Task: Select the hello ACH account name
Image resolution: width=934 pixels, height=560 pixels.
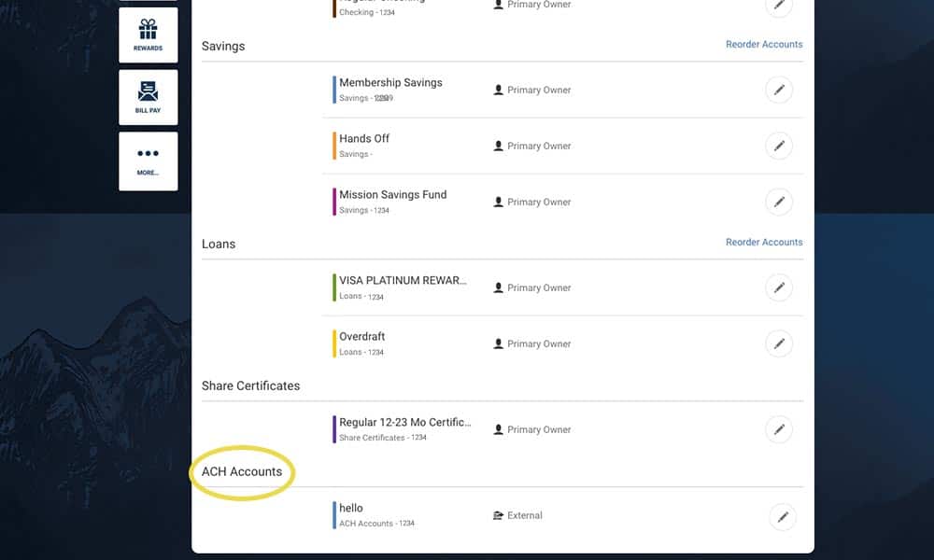Action: point(351,508)
